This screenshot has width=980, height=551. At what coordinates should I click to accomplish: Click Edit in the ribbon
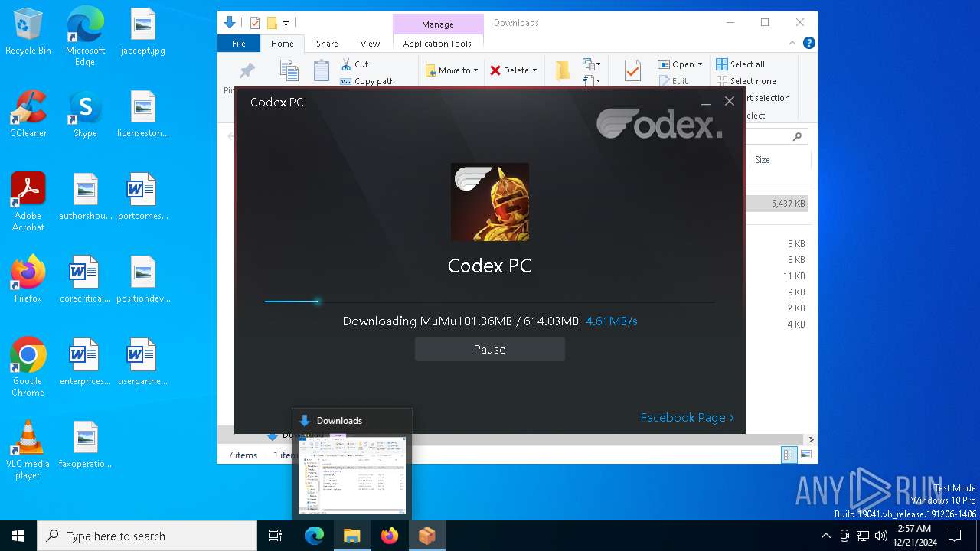pos(672,81)
